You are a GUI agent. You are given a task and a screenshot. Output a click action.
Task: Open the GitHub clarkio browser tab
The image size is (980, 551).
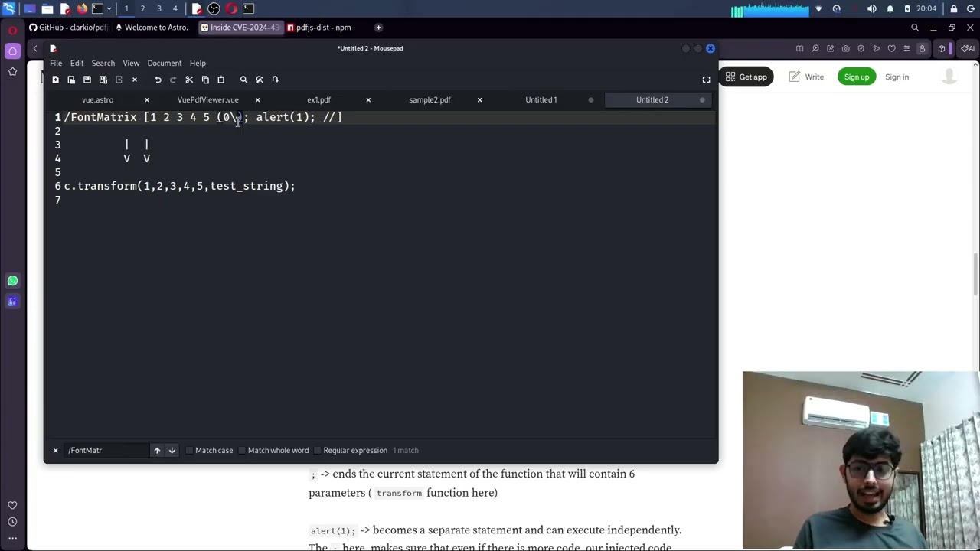coord(69,28)
